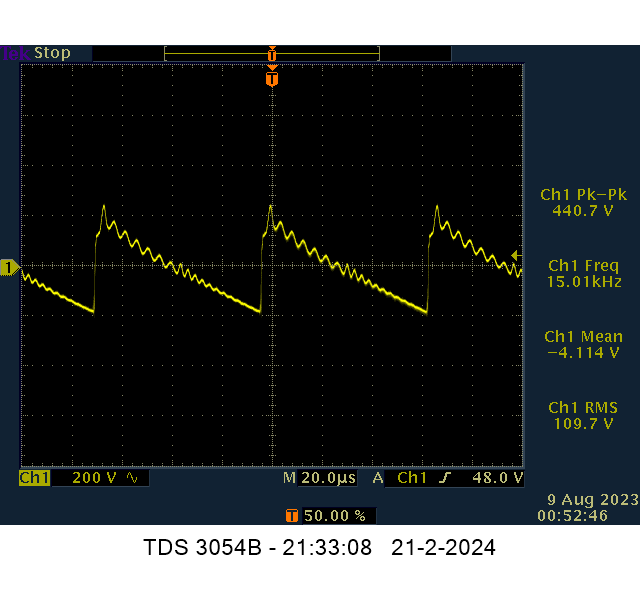Open the 200 V vertical scale setting
Image resolution: width=640 pixels, height=600 pixels.
[x=94, y=478]
